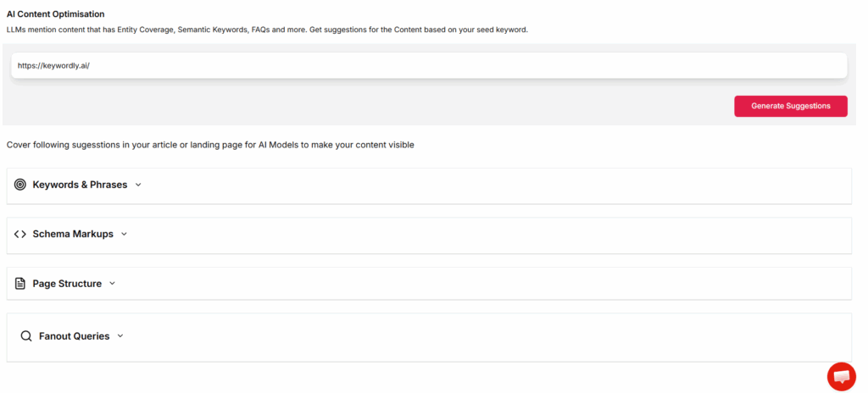Click the keywordly.ai URL text in the input
This screenshot has width=868, height=393.
click(53, 65)
